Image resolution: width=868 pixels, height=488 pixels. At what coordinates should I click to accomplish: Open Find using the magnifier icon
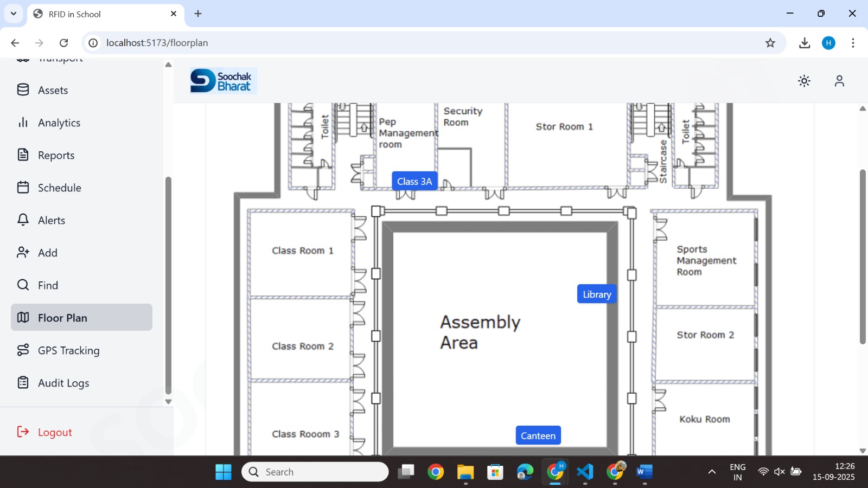pos(23,285)
